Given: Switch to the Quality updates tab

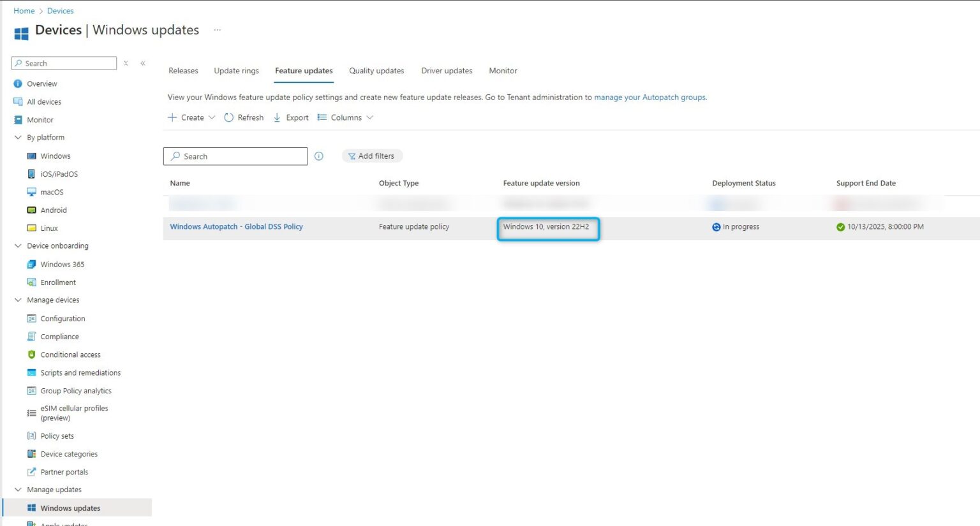Looking at the screenshot, I should click(376, 71).
